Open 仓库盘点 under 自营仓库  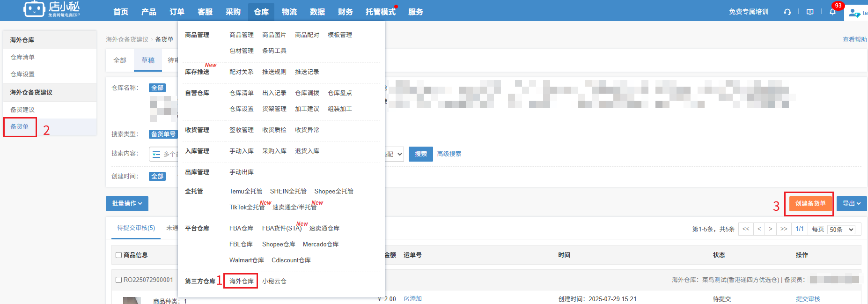340,93
